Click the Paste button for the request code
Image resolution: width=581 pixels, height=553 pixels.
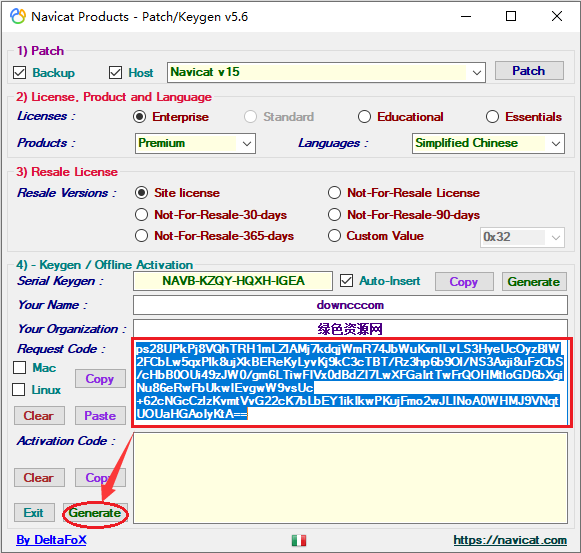[100, 415]
